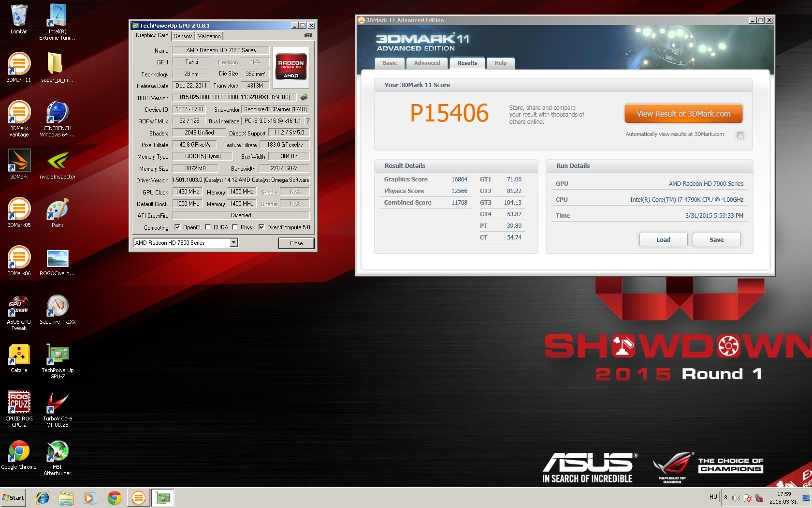Expand the AMD Radeon HD 7900 dropdown
Image resolution: width=812 pixels, height=508 pixels.
pos(234,242)
